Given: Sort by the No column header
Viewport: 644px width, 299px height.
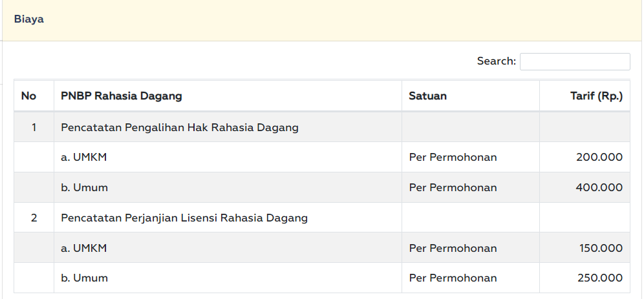Looking at the screenshot, I should (x=28, y=96).
